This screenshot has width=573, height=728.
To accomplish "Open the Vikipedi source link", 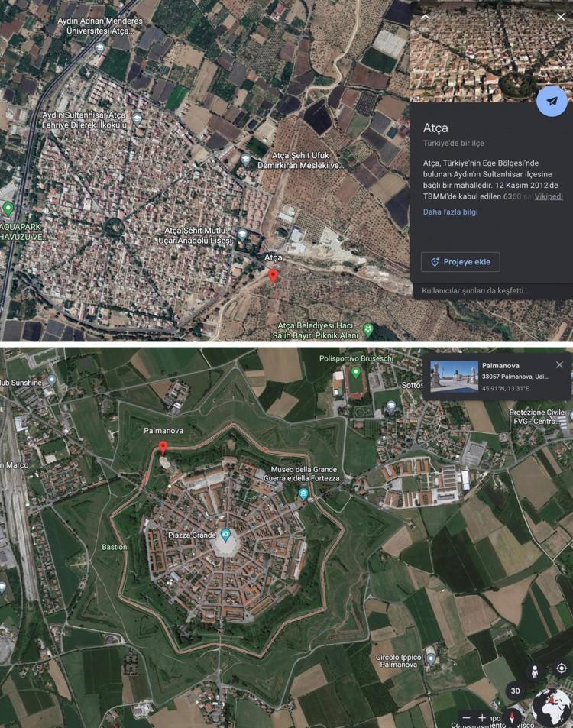I will click(x=549, y=196).
